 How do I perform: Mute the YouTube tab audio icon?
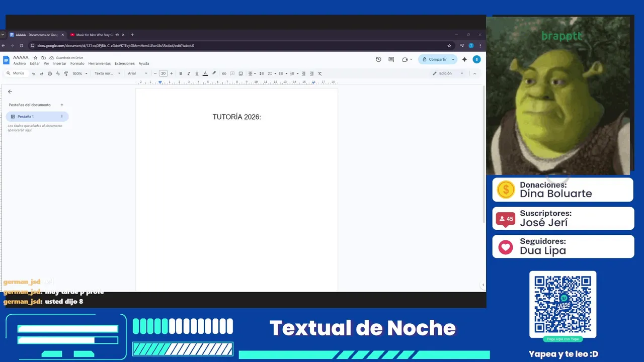click(117, 35)
